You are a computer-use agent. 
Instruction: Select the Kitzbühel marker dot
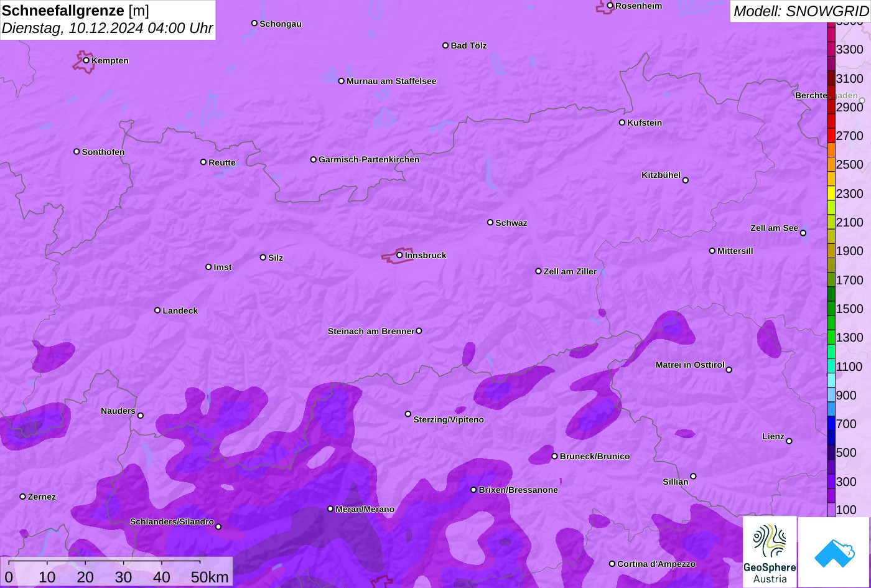[x=685, y=180]
